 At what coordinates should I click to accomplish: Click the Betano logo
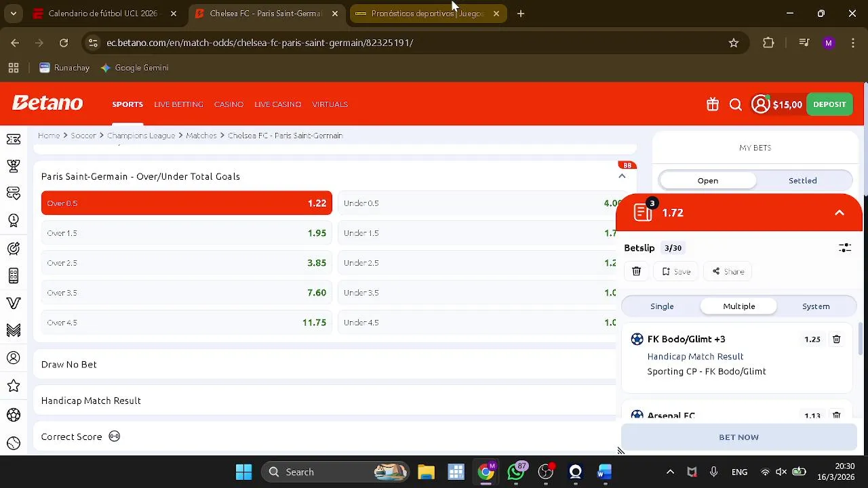(47, 103)
